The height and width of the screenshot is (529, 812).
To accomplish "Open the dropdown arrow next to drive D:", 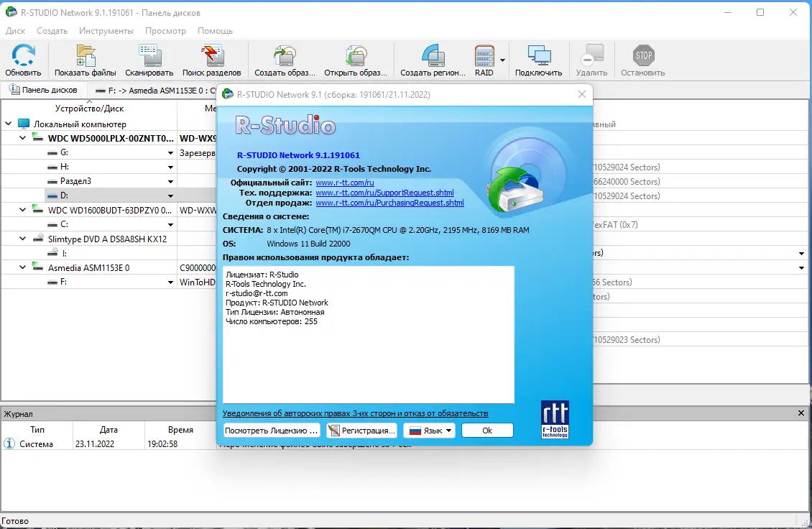I will coord(170,195).
